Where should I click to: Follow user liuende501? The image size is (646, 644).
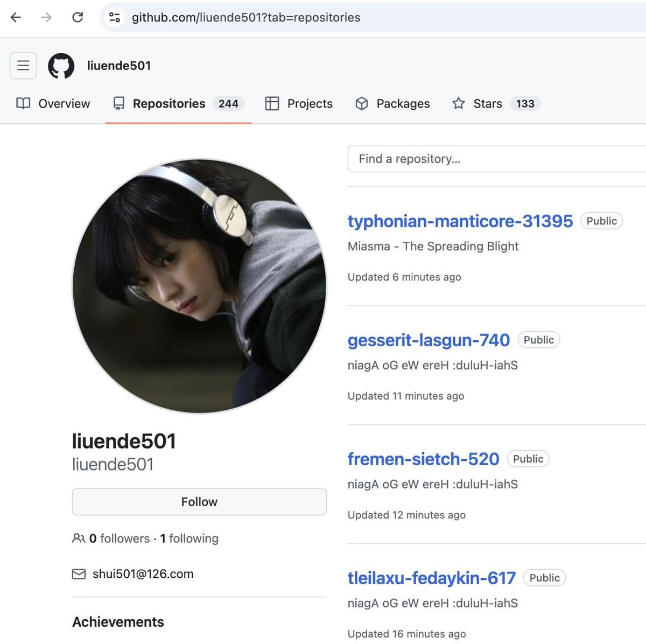pos(199,502)
